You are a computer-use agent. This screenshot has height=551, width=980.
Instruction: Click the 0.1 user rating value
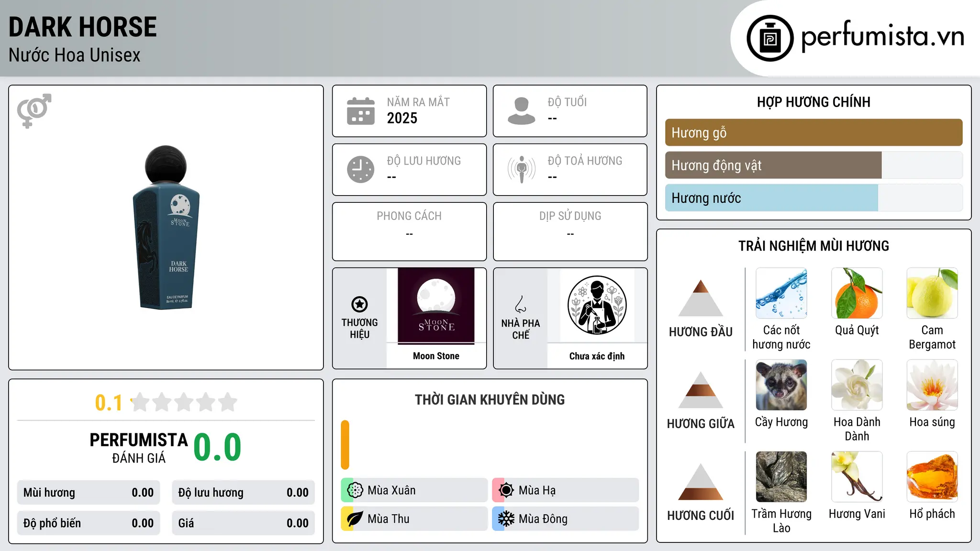point(109,403)
